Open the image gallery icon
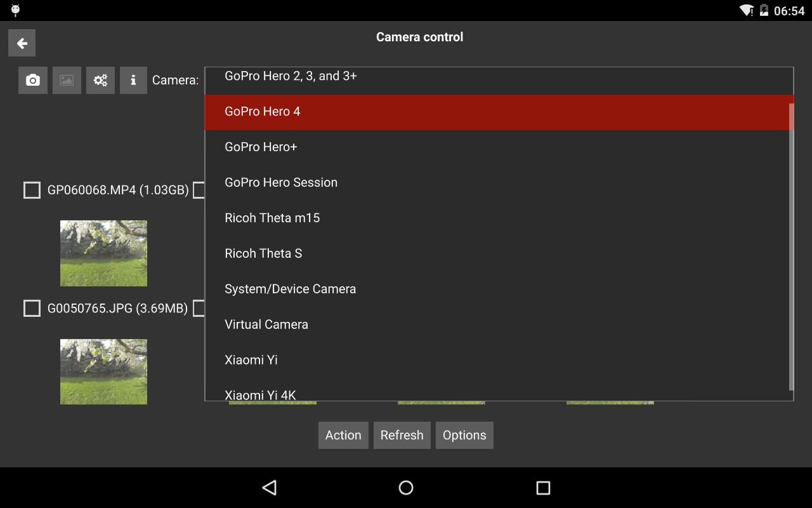 point(67,80)
